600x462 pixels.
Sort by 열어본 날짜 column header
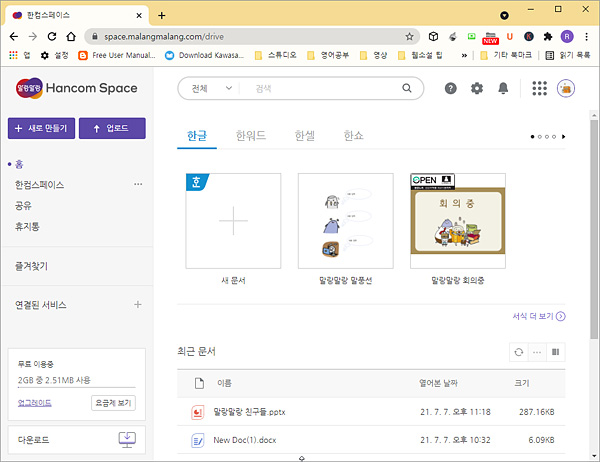(438, 383)
